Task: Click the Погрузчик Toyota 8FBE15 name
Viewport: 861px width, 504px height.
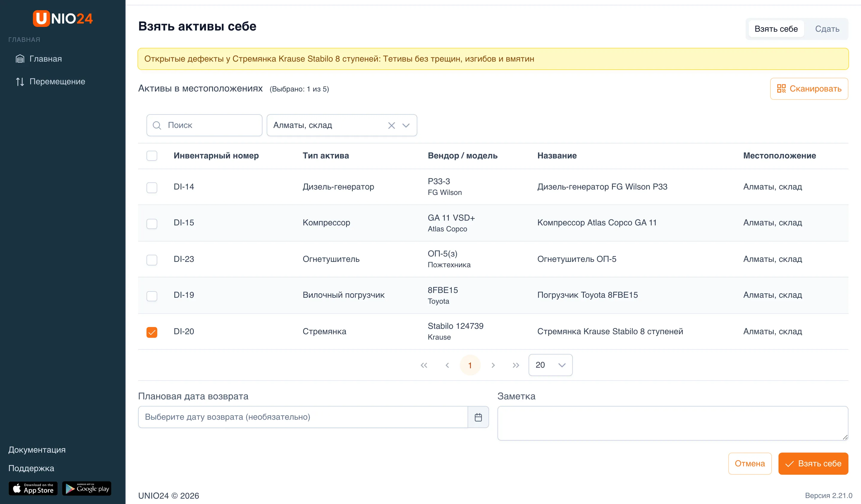Action: click(588, 295)
